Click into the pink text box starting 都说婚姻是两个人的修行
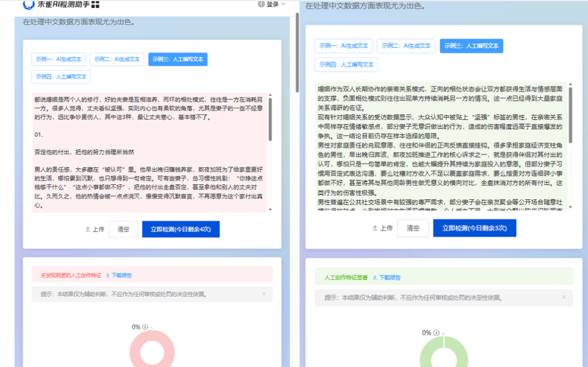The width and height of the screenshot is (588, 367). point(150,152)
